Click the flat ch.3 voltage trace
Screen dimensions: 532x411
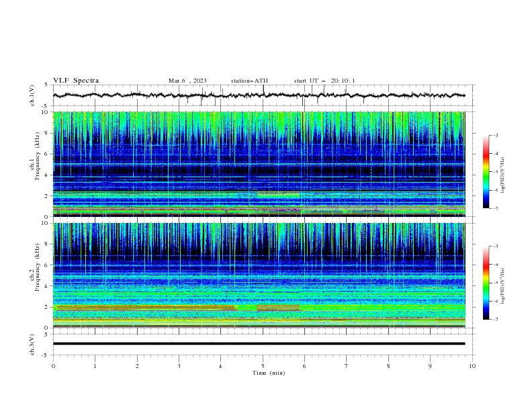click(259, 344)
